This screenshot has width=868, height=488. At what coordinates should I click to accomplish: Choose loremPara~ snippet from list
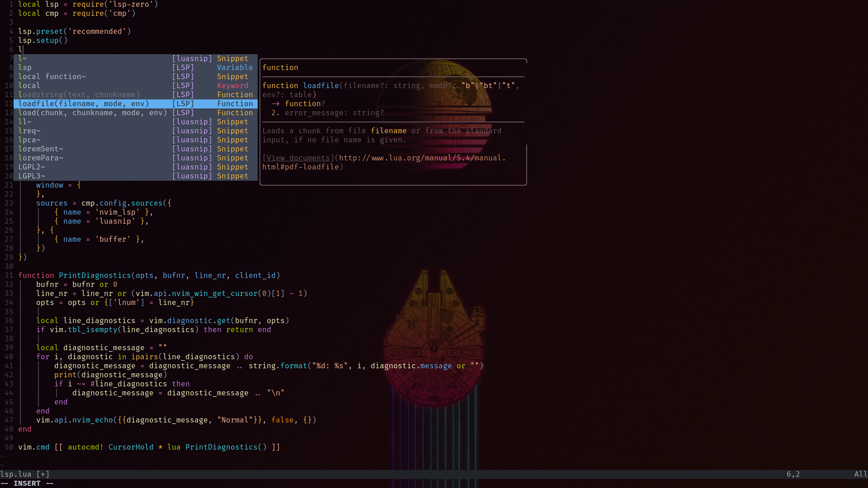[x=40, y=158]
